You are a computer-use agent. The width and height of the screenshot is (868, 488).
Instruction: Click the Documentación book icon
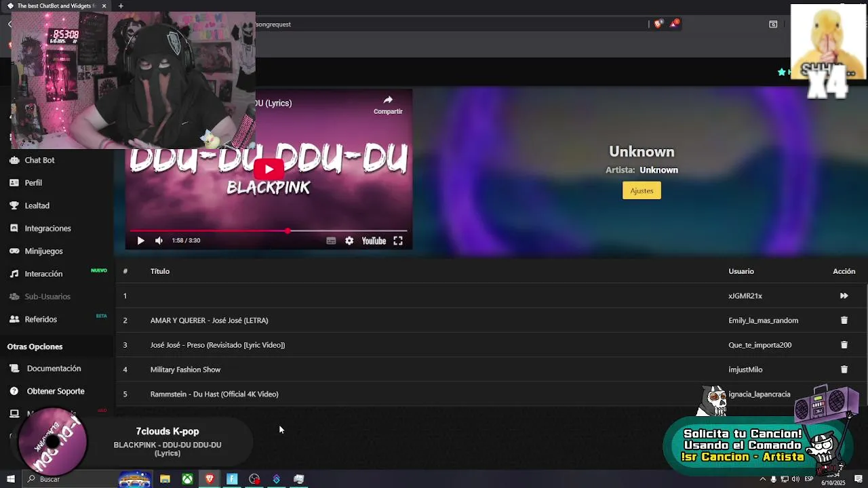coord(14,369)
